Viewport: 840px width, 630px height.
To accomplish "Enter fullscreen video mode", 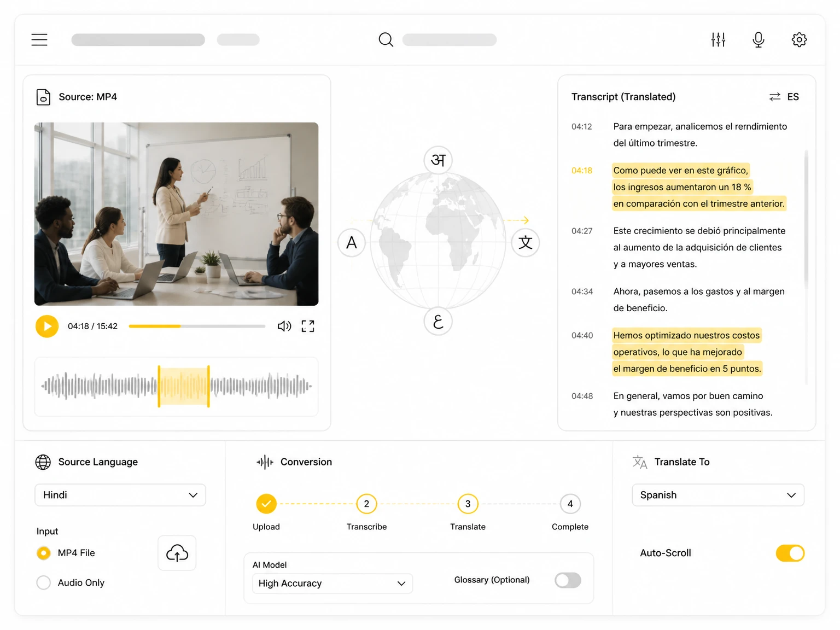I will coord(308,326).
